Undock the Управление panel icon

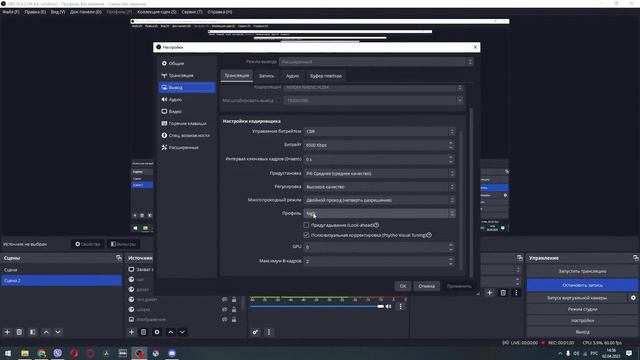(x=636, y=258)
